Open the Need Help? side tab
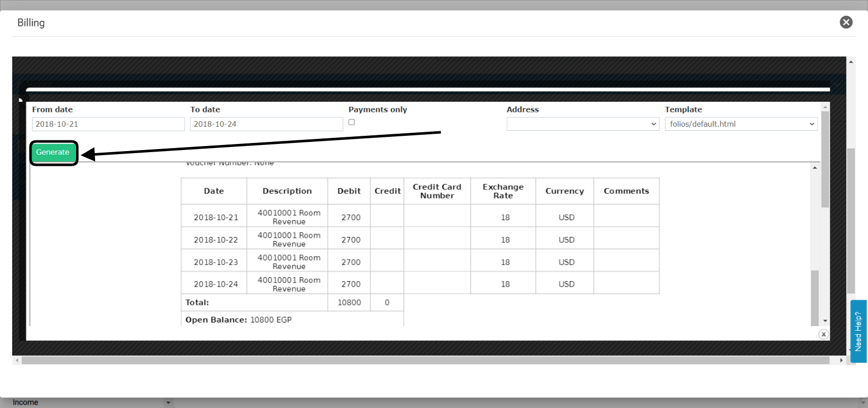Image resolution: width=868 pixels, height=408 pixels. [x=858, y=331]
